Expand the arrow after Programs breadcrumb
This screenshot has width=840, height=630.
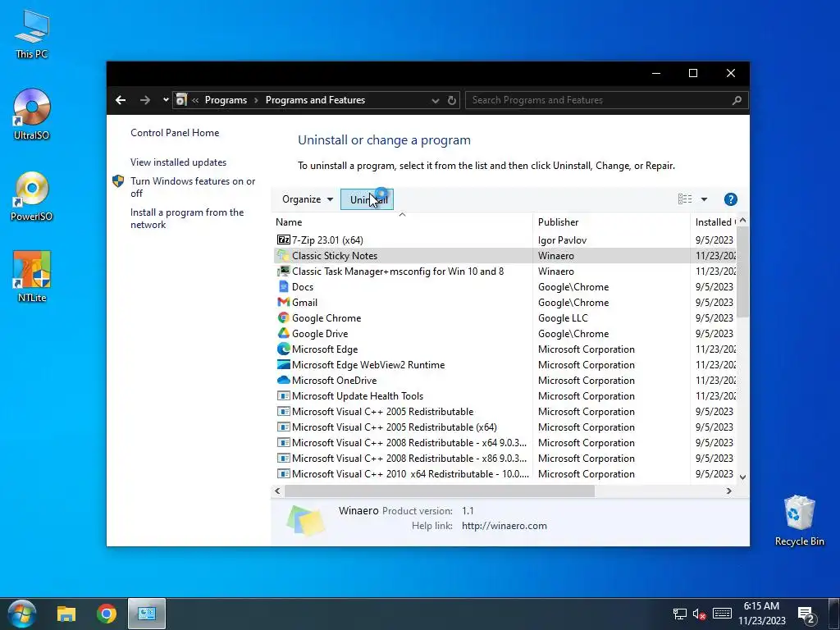[256, 100]
